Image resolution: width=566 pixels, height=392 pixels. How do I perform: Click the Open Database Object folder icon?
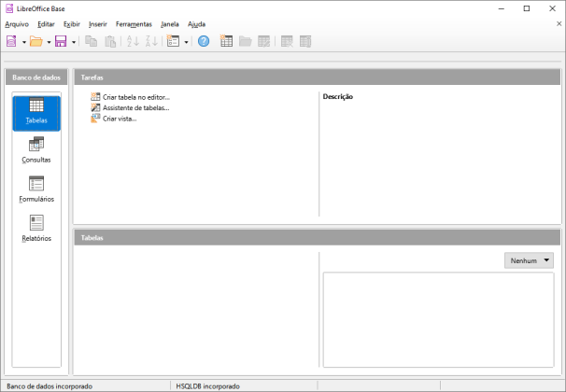pyautogui.click(x=245, y=41)
